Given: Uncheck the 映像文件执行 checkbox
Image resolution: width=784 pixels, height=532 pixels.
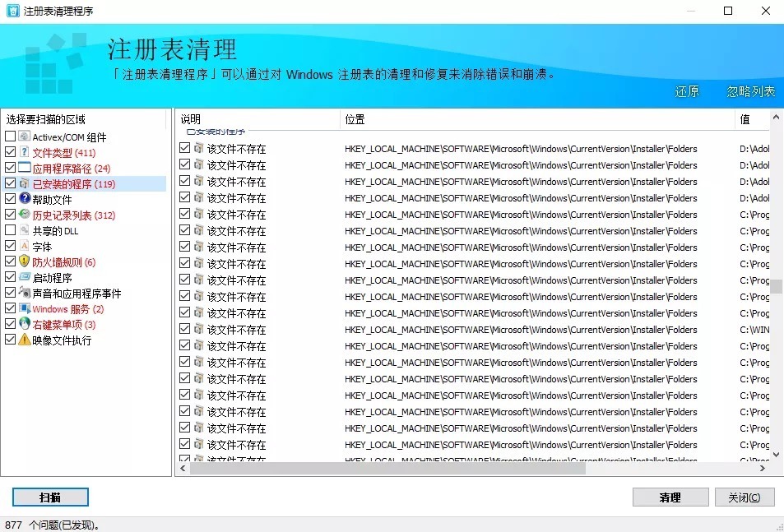Looking at the screenshot, I should [10, 340].
